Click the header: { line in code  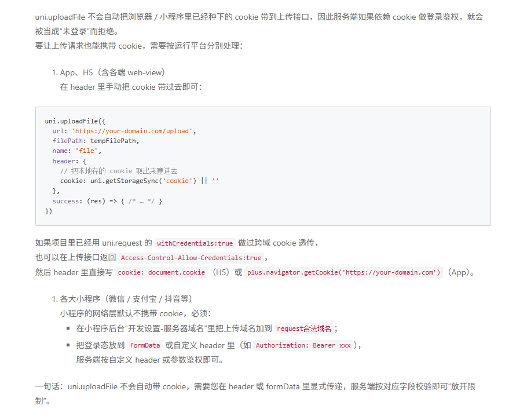coord(69,161)
